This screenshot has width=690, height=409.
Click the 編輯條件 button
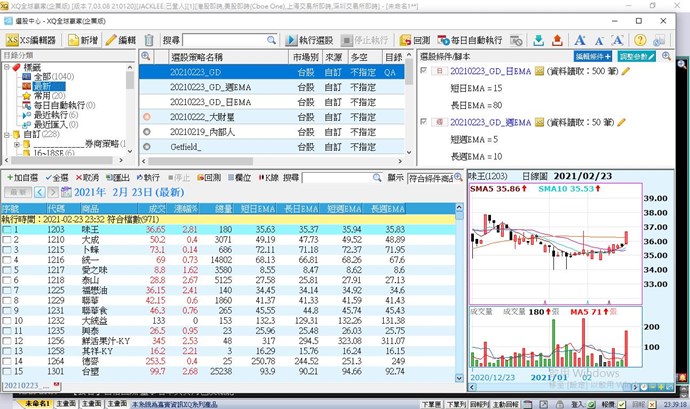tap(596, 58)
